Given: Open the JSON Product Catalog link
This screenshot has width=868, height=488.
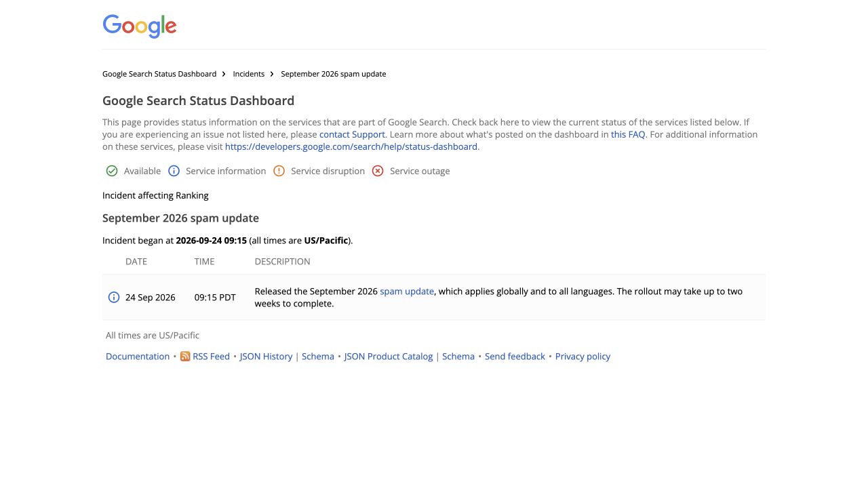Looking at the screenshot, I should click(x=389, y=357).
